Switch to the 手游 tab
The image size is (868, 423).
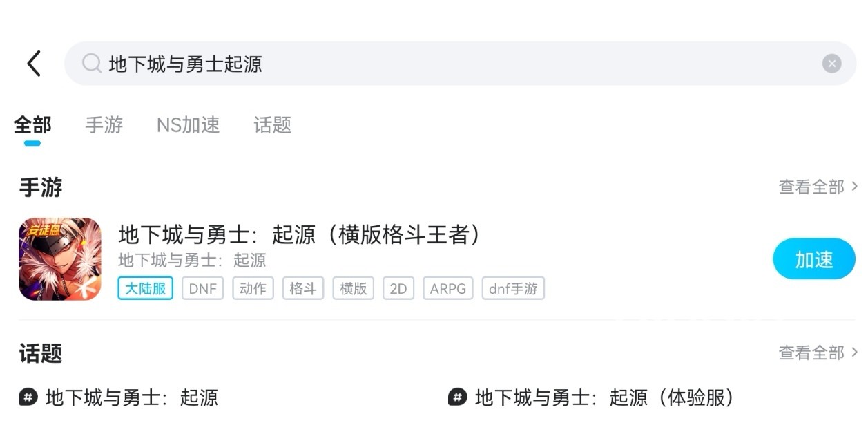tap(104, 125)
